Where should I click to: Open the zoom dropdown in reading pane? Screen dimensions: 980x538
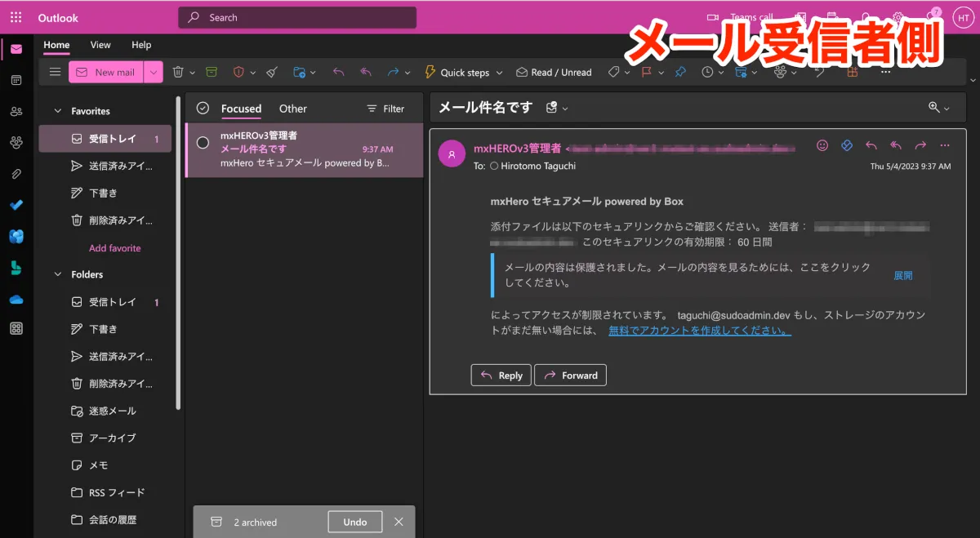point(939,108)
